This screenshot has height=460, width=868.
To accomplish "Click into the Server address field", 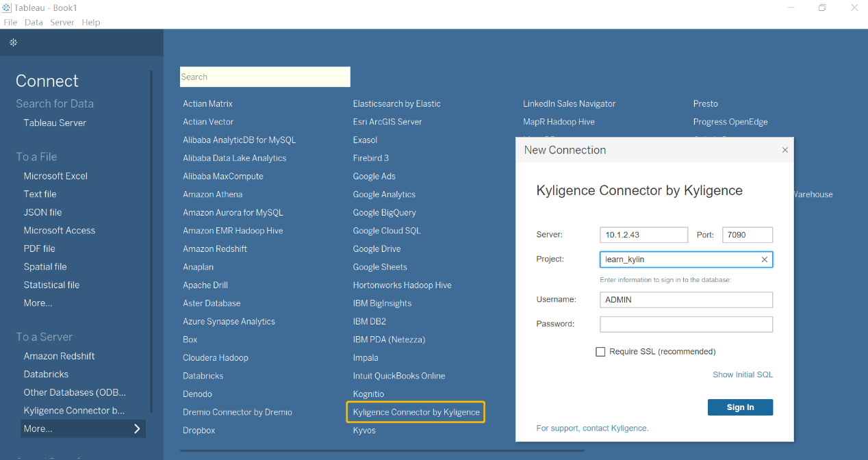I will tap(643, 235).
